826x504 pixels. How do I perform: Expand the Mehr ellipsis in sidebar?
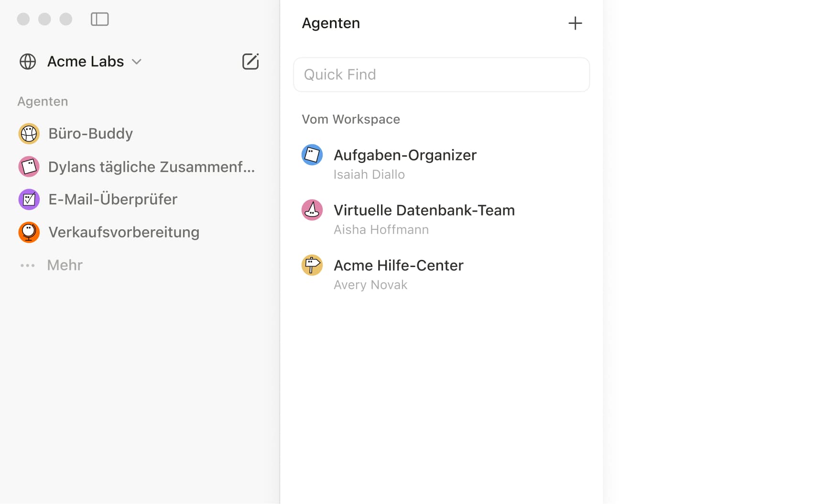[28, 265]
